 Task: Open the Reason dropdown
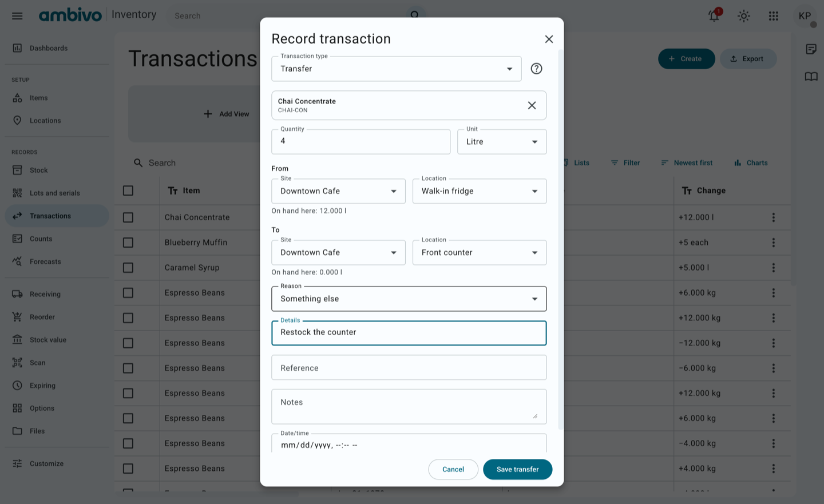[x=409, y=299]
